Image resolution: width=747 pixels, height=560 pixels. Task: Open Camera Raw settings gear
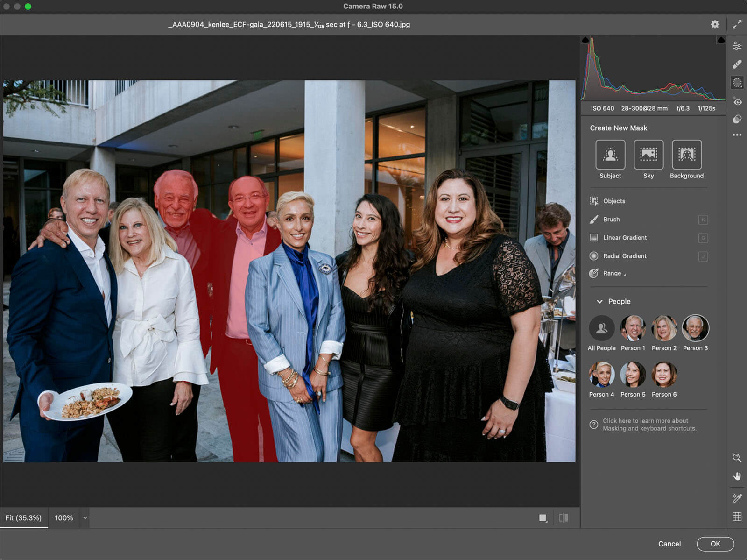point(715,24)
